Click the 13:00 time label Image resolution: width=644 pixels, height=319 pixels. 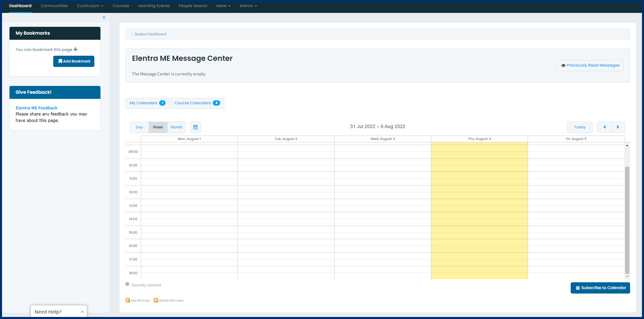133,206
